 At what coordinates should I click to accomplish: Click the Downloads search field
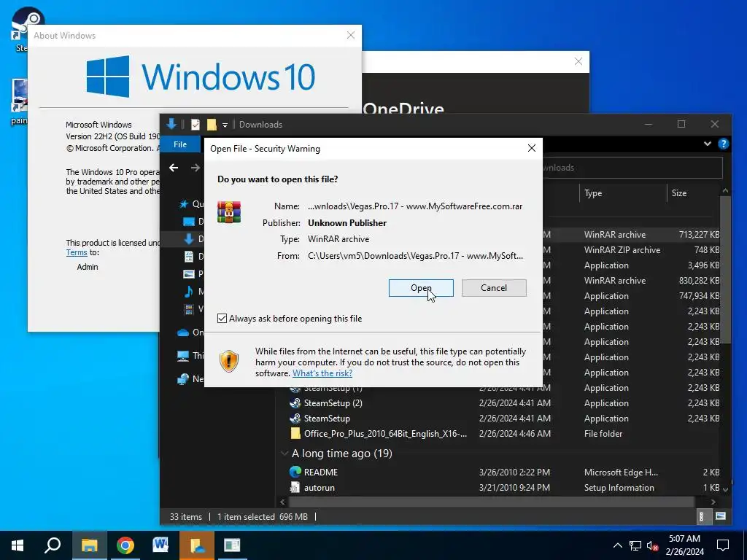tap(632, 168)
